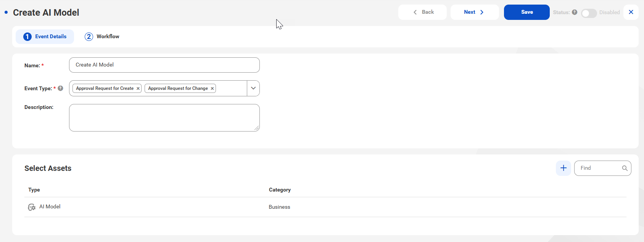Click the plus icon to add assets
644x242 pixels.
(x=563, y=168)
